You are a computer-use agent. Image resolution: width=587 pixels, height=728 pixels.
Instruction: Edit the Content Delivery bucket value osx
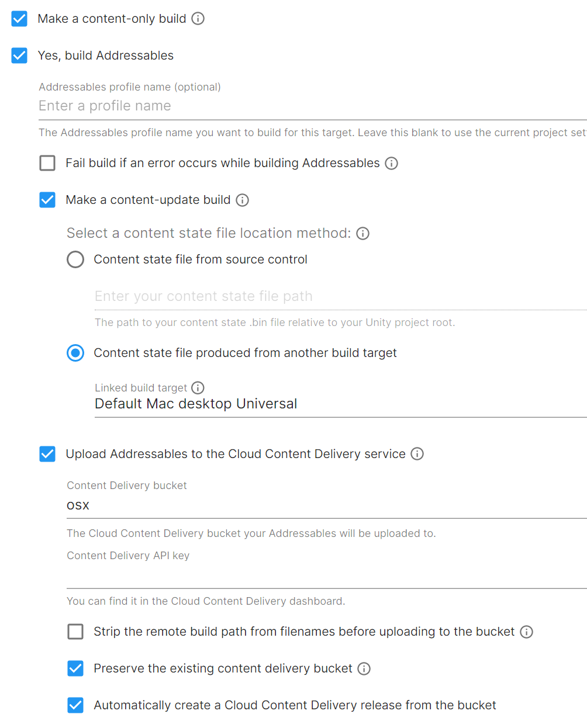[175, 505]
